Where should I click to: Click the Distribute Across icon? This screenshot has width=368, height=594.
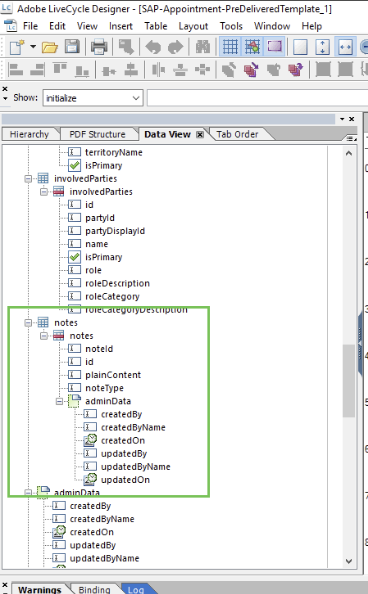pyautogui.click(x=158, y=70)
